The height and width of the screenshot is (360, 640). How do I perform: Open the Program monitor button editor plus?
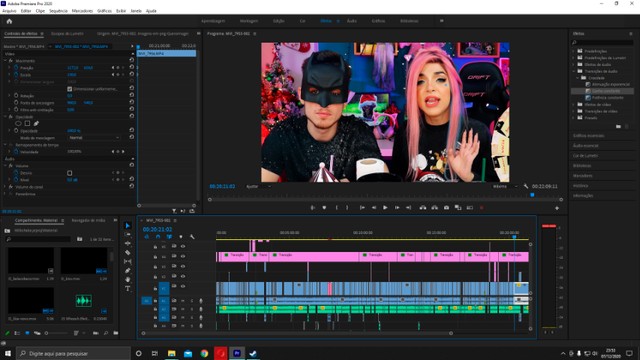[557, 208]
